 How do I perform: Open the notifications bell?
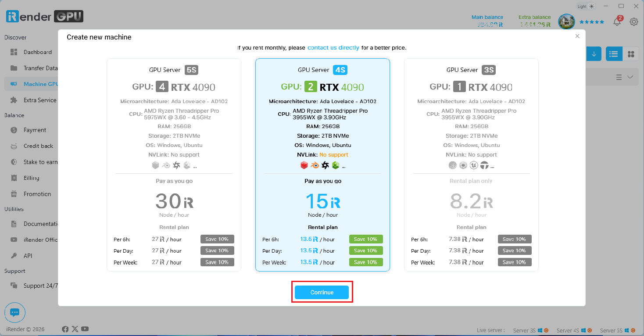point(617,21)
